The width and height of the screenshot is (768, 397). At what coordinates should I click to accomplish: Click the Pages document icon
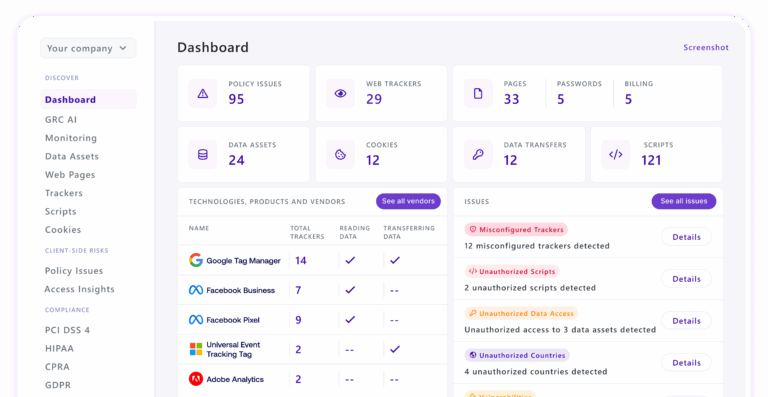coord(478,93)
